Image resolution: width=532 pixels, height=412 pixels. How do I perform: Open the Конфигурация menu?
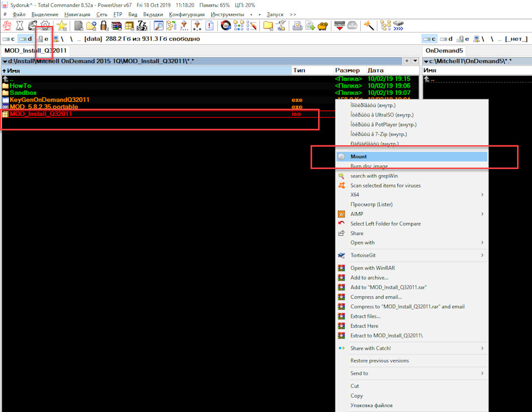coord(187,14)
